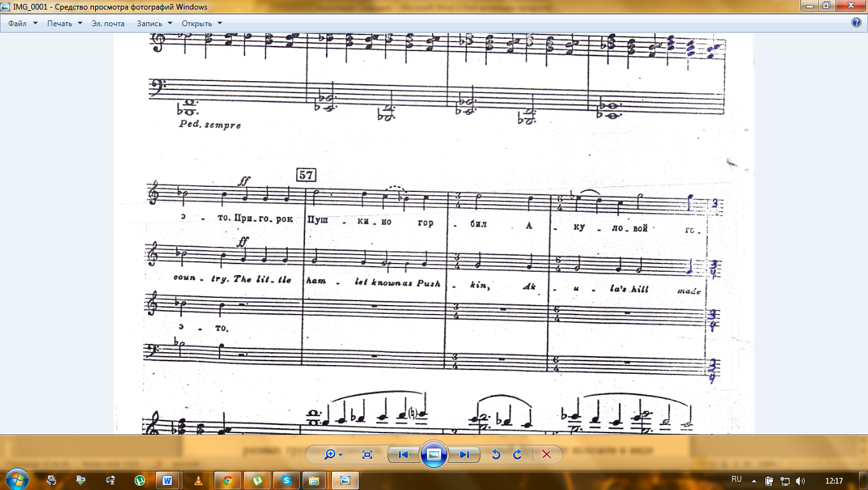Click the Эл. почта item
This screenshot has height=490, width=868.
[108, 23]
